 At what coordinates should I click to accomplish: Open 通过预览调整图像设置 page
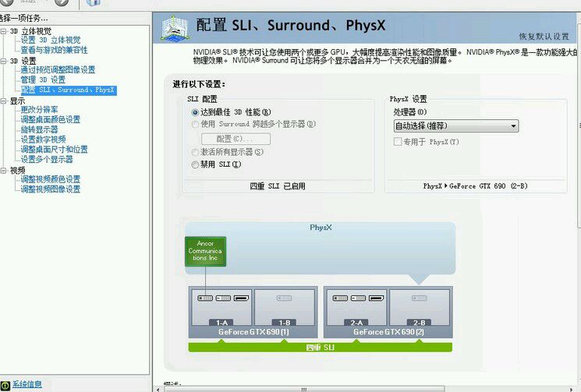click(58, 69)
